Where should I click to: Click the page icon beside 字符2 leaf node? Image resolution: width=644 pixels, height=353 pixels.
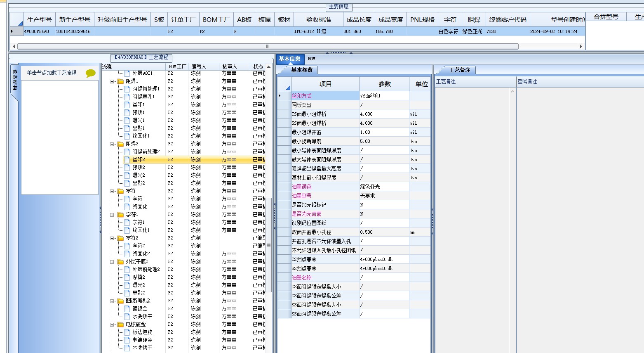pyautogui.click(x=127, y=246)
